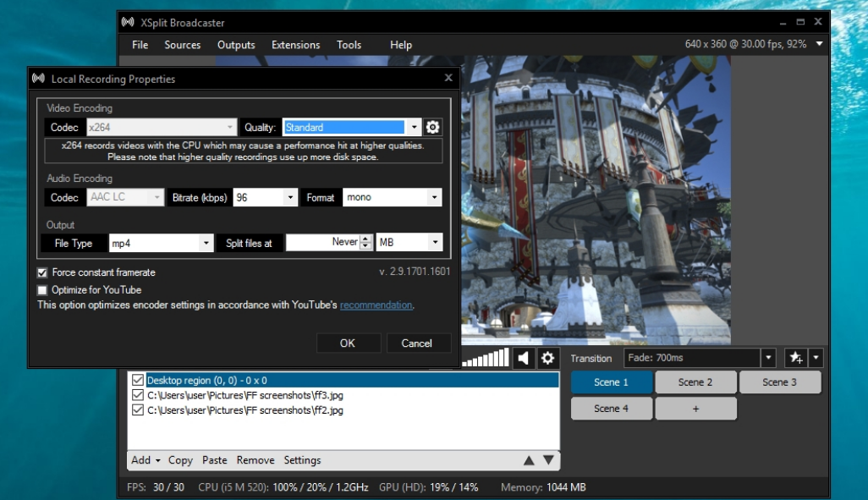Click the FPS 30 / 30 status entry
Viewport: 868px width, 500px height.
pyautogui.click(x=156, y=488)
